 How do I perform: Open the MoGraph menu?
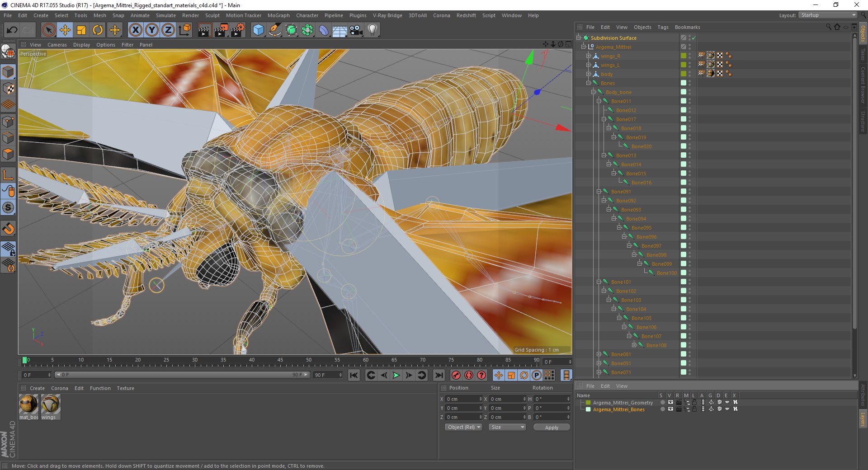278,15
